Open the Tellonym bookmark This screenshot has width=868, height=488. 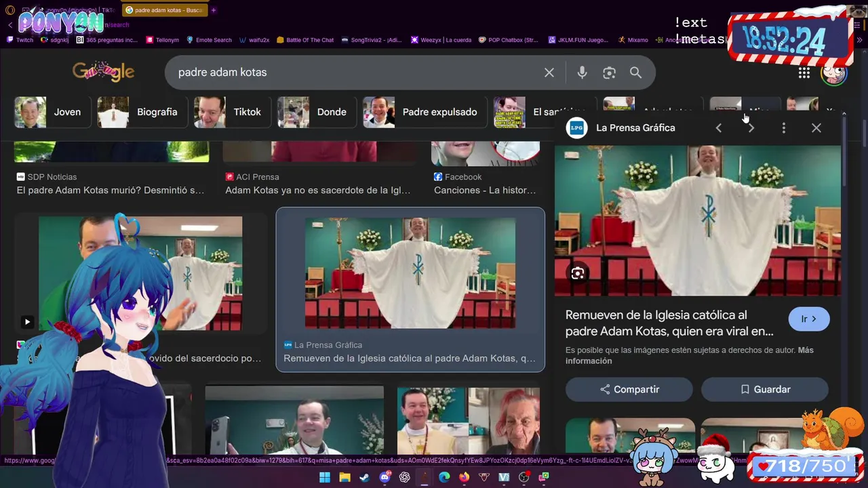[x=161, y=40]
